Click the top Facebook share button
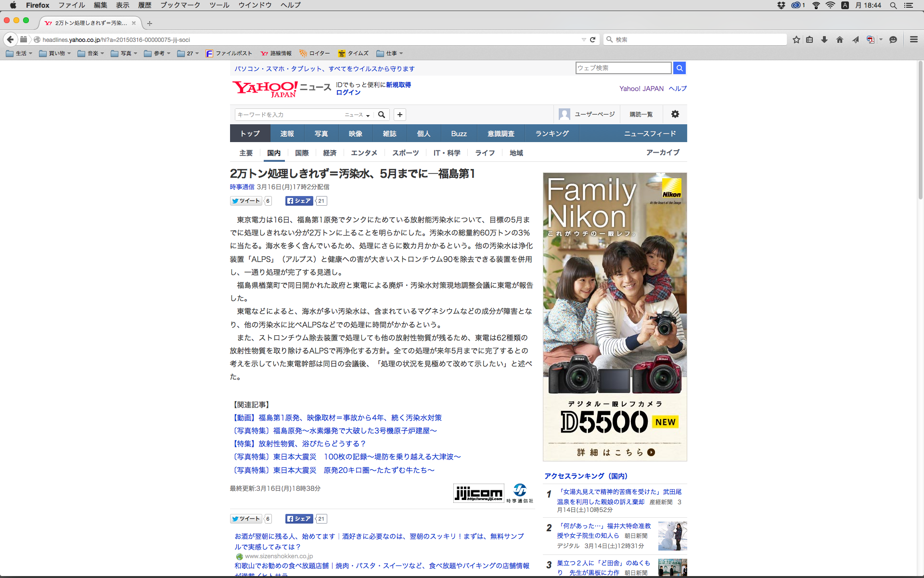This screenshot has width=924, height=578. click(x=299, y=201)
